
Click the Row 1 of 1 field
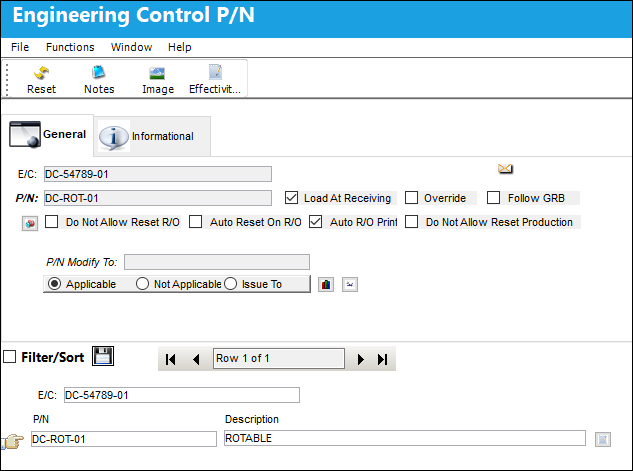click(x=279, y=358)
